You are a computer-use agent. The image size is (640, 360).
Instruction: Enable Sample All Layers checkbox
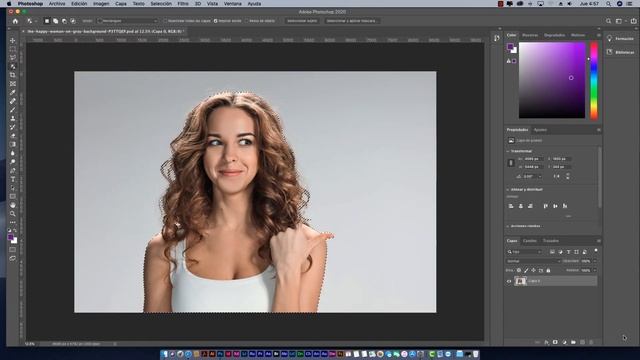[166, 21]
